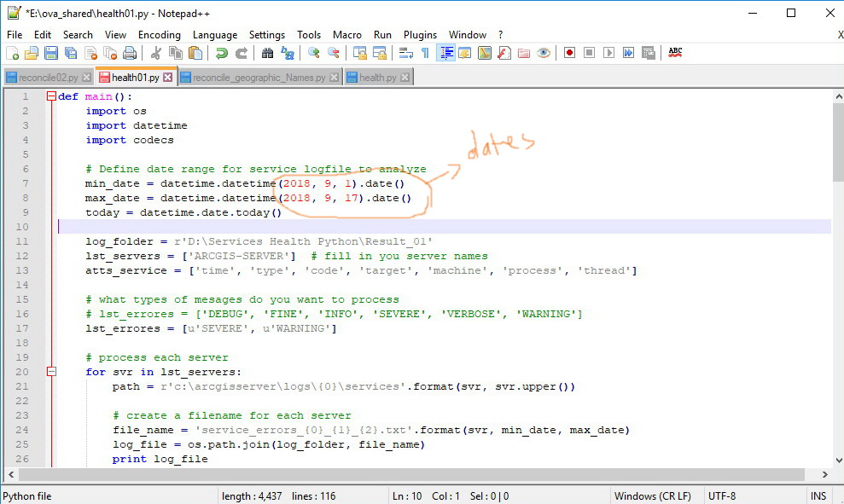Click vertical scrollbar up arrow
The width and height of the screenshot is (844, 504).
pyautogui.click(x=839, y=97)
